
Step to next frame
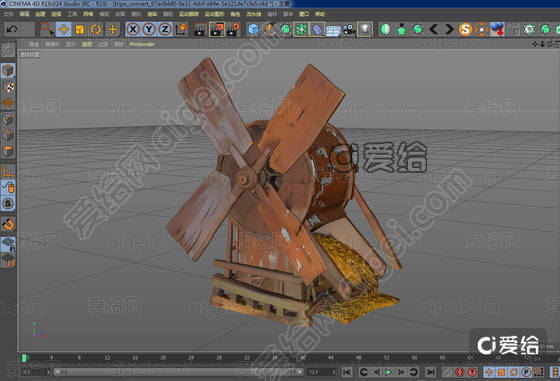401,372
